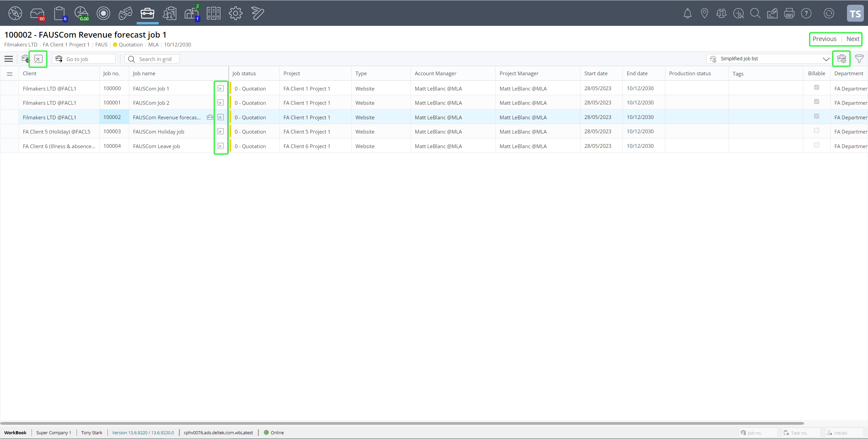Click the Quotation status in job header
868x439 pixels.
click(x=128, y=45)
